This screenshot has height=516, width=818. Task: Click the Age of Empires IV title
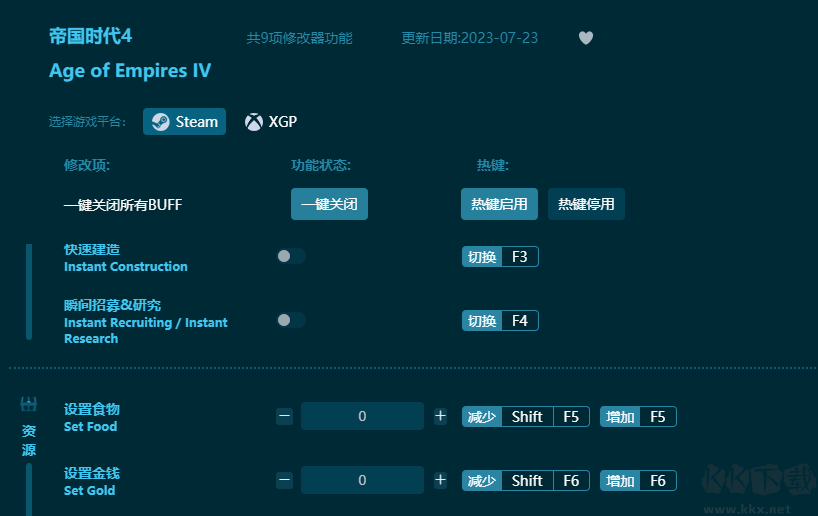click(x=130, y=70)
